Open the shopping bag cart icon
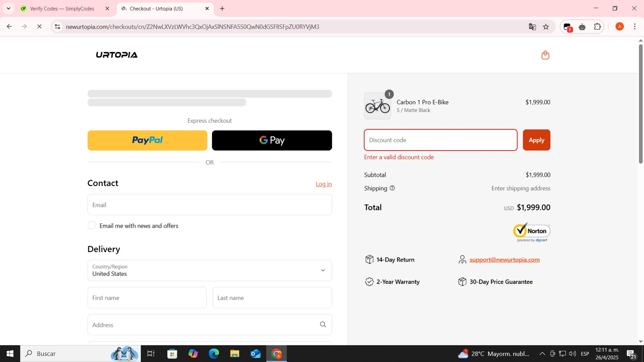Viewport: 644px width, 362px height. [x=545, y=55]
